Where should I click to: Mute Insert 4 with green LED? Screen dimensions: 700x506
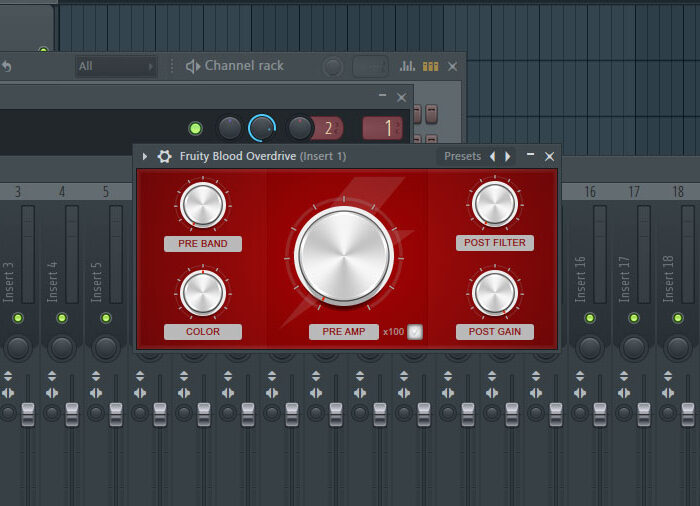(62, 318)
